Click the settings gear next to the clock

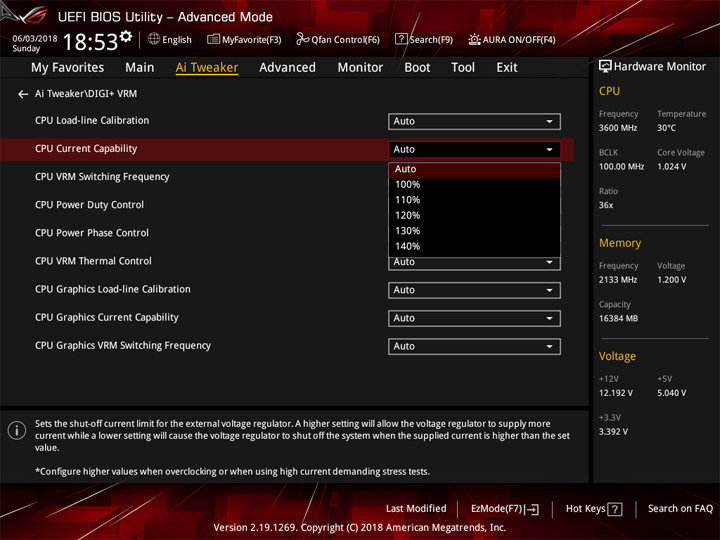(125, 37)
